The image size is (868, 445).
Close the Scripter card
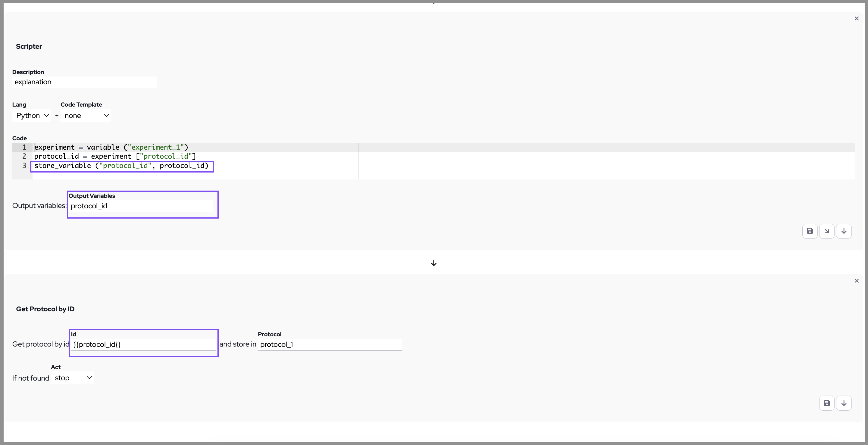coord(857,19)
